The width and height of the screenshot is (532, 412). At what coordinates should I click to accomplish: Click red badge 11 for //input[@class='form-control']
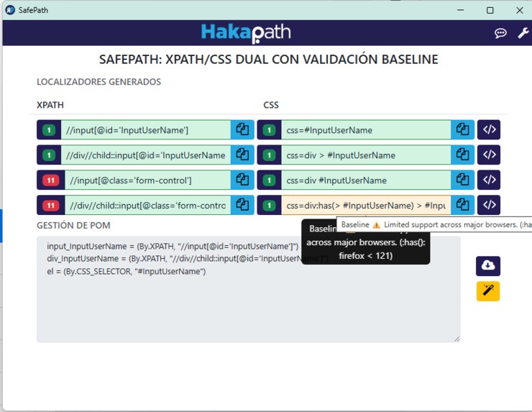[51, 180]
